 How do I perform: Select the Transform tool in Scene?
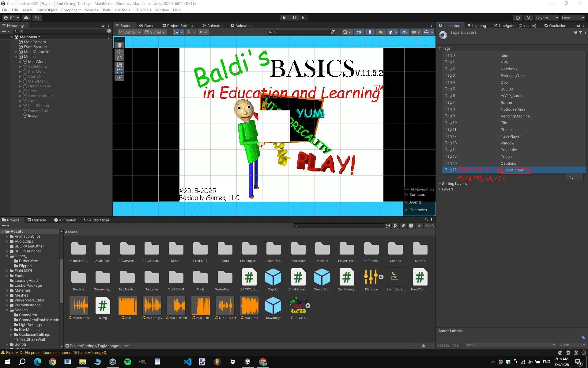pos(119,78)
